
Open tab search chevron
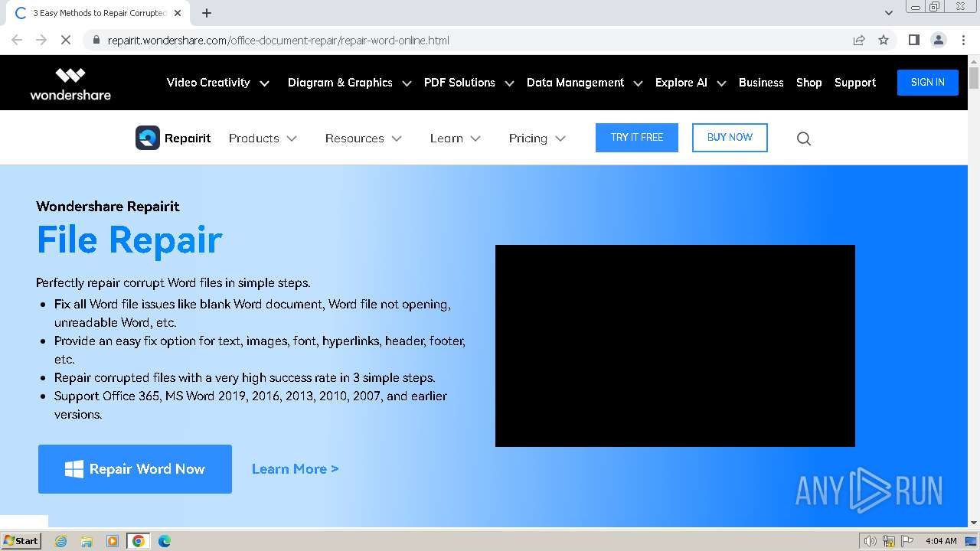[x=888, y=13]
